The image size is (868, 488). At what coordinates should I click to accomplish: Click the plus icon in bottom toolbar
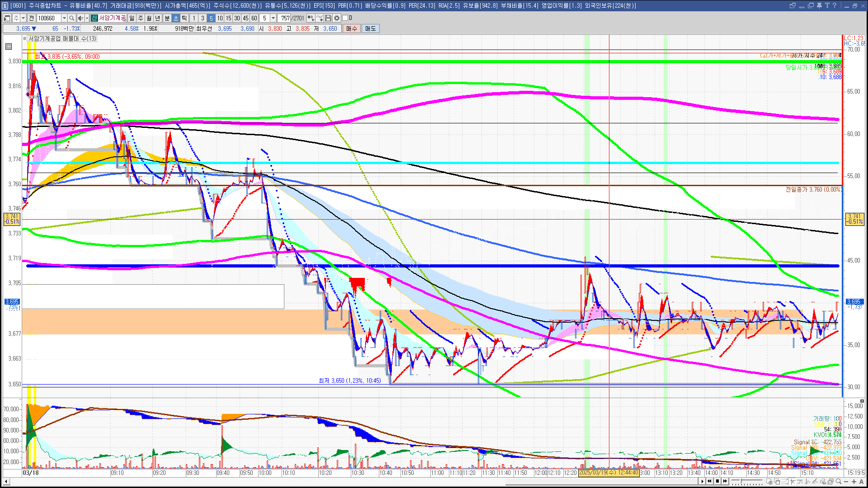point(854,481)
